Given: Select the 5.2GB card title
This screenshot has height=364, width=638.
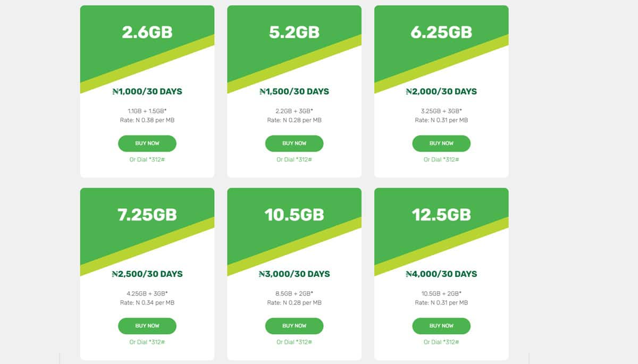Looking at the screenshot, I should click(x=294, y=32).
